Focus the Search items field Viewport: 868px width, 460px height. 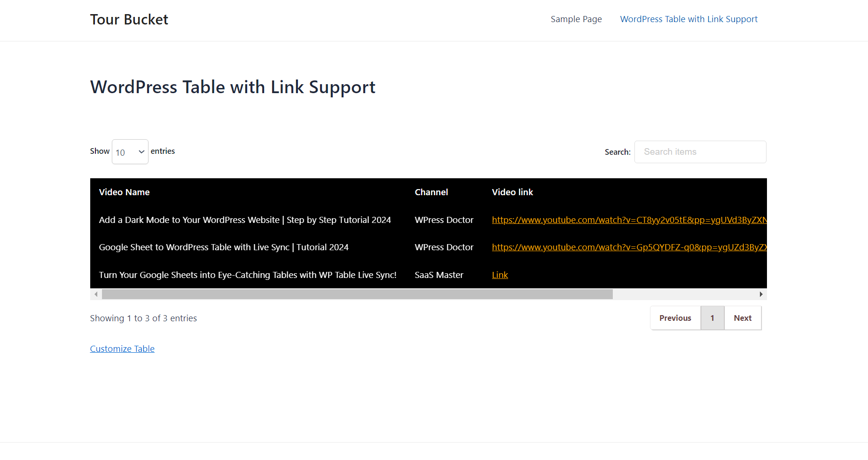click(700, 152)
